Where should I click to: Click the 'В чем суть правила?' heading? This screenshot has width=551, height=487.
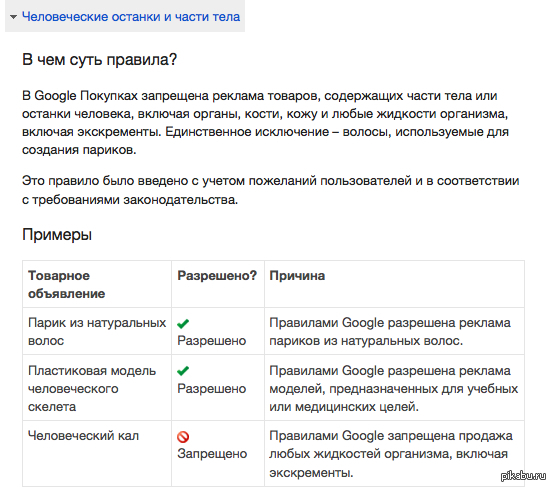pyautogui.click(x=99, y=59)
